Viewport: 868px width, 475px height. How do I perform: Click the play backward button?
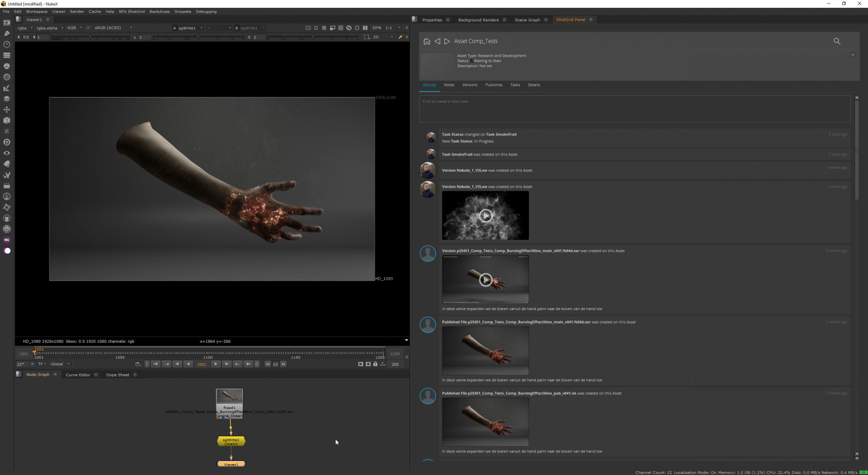(x=188, y=364)
